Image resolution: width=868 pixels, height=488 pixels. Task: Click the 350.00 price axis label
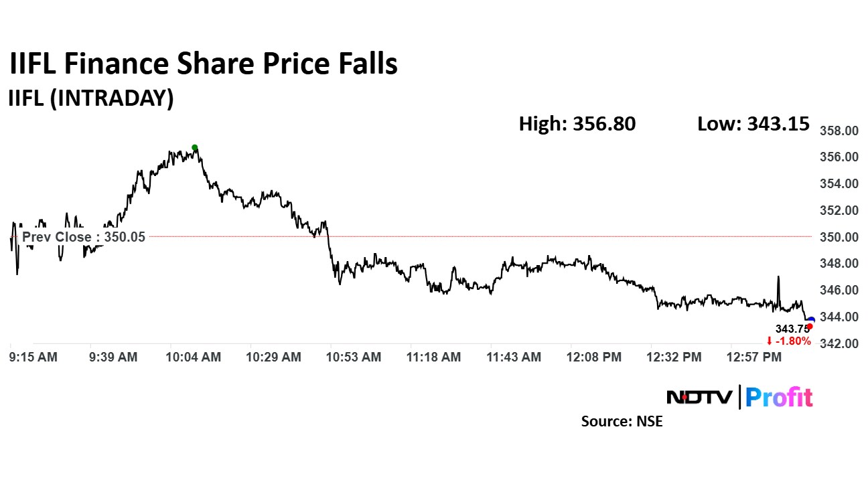coord(839,237)
